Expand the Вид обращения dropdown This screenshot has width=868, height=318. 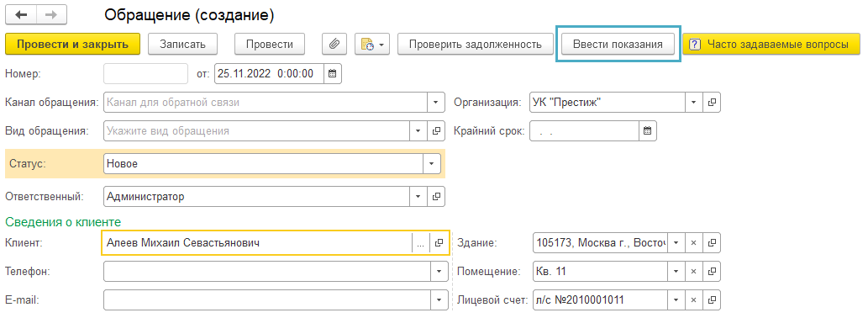(x=418, y=131)
